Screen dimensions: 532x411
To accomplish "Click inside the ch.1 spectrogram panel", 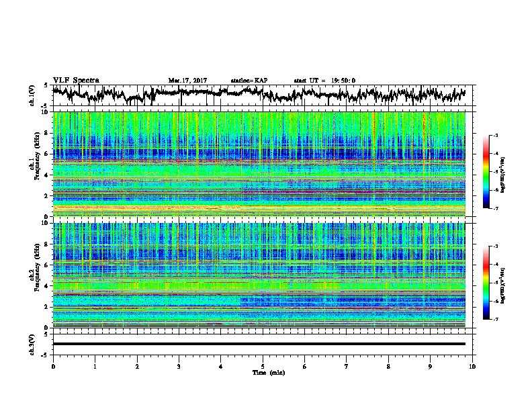I will (259, 164).
